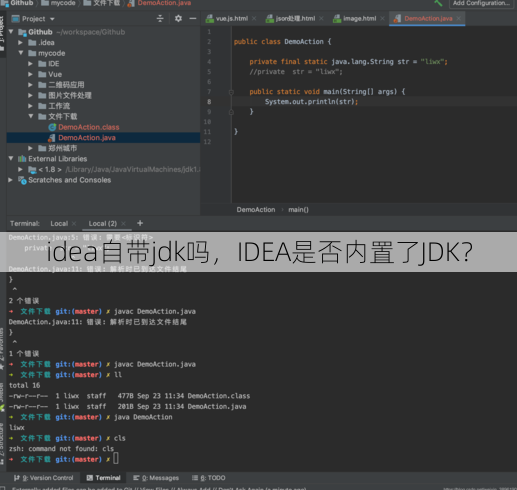Expand the 郑州城市 folder
This screenshot has height=490, width=517.
[x=30, y=148]
